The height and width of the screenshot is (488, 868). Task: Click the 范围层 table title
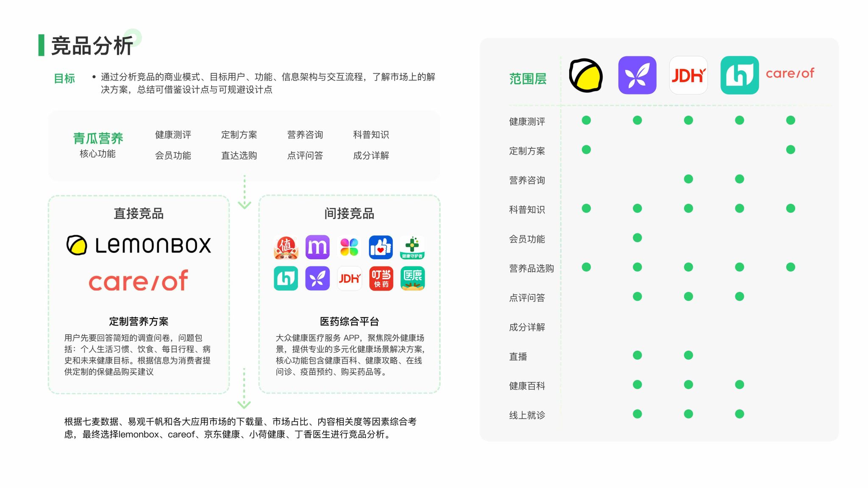click(x=528, y=79)
